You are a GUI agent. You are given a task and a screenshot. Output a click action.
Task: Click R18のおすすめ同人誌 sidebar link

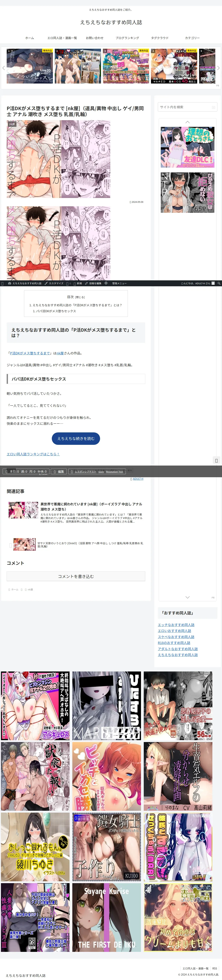pyautogui.click(x=174, y=643)
